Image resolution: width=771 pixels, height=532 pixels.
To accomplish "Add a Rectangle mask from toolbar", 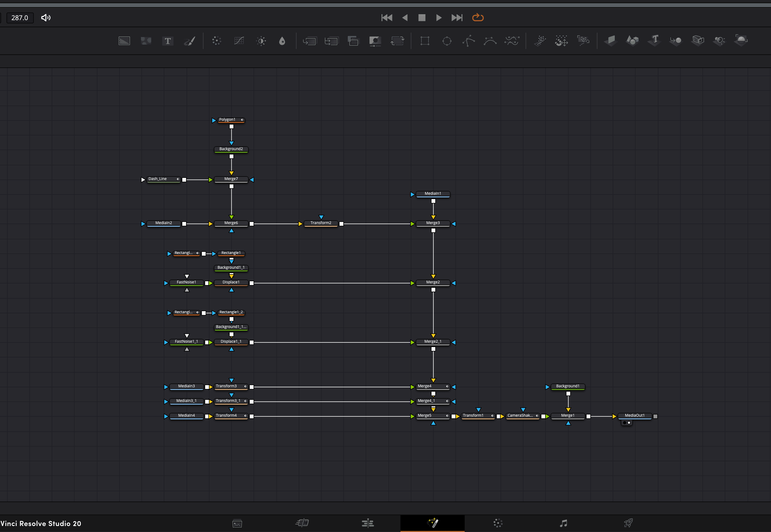I will click(x=425, y=41).
